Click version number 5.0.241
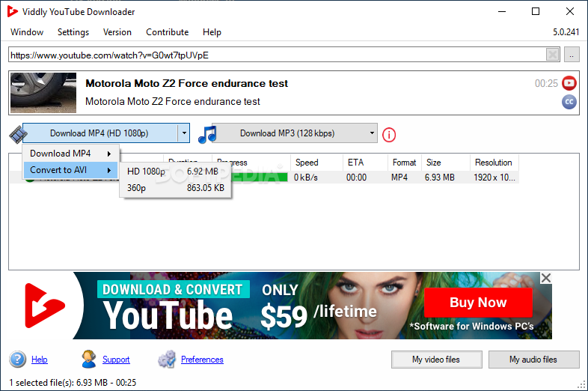Image resolution: width=588 pixels, height=391 pixels. [566, 32]
